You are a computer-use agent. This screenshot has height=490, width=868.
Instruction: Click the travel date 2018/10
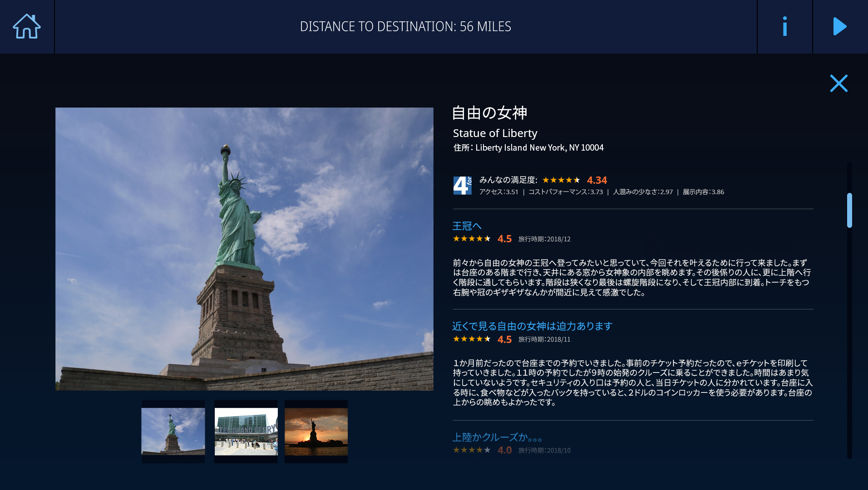click(x=544, y=451)
